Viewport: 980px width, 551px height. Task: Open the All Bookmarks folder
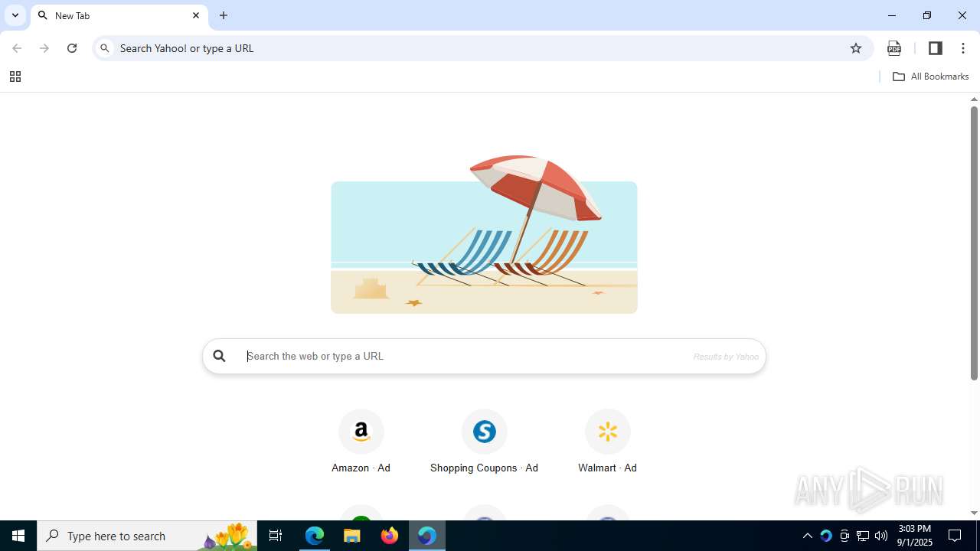point(931,77)
